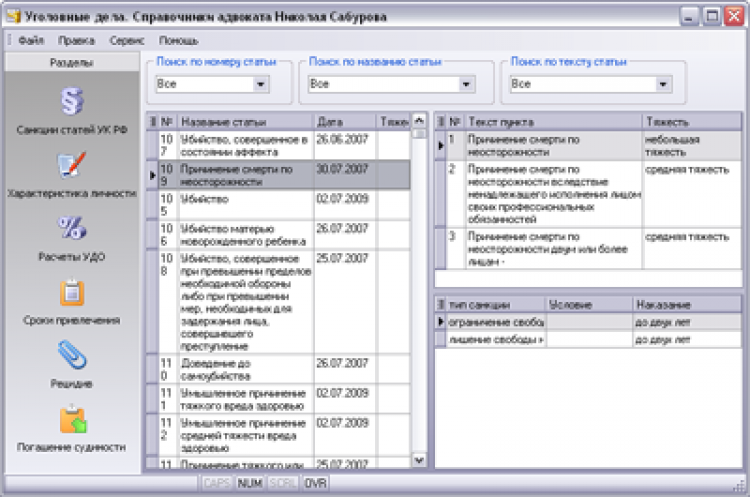The height and width of the screenshot is (497, 750).
Task: Click the Условие column header
Action: tap(589, 305)
